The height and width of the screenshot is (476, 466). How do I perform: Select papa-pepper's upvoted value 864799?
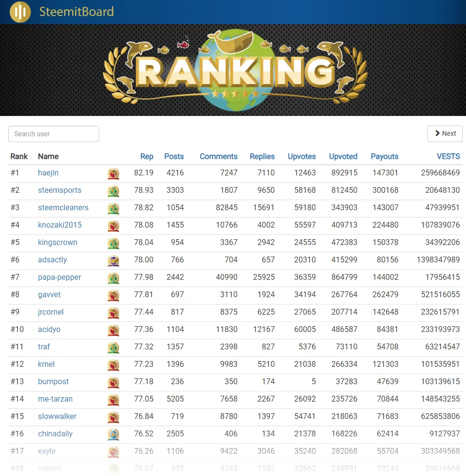[x=344, y=277]
